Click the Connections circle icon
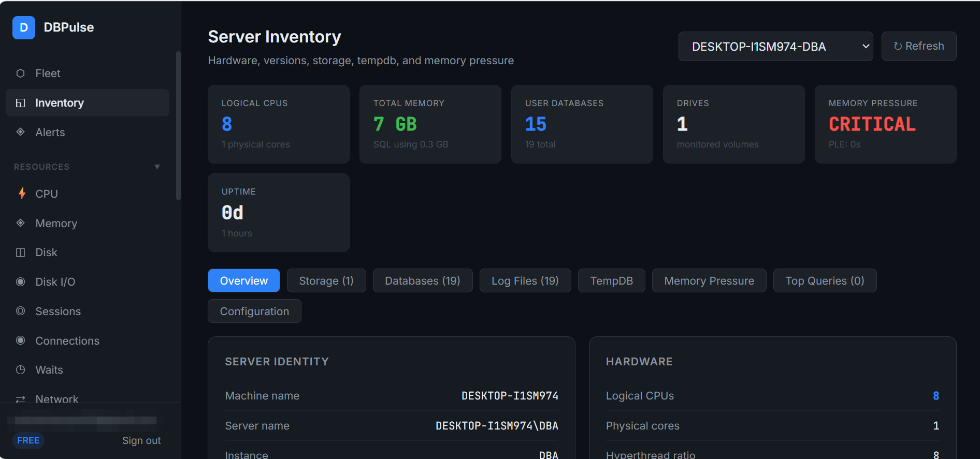 pos(21,340)
